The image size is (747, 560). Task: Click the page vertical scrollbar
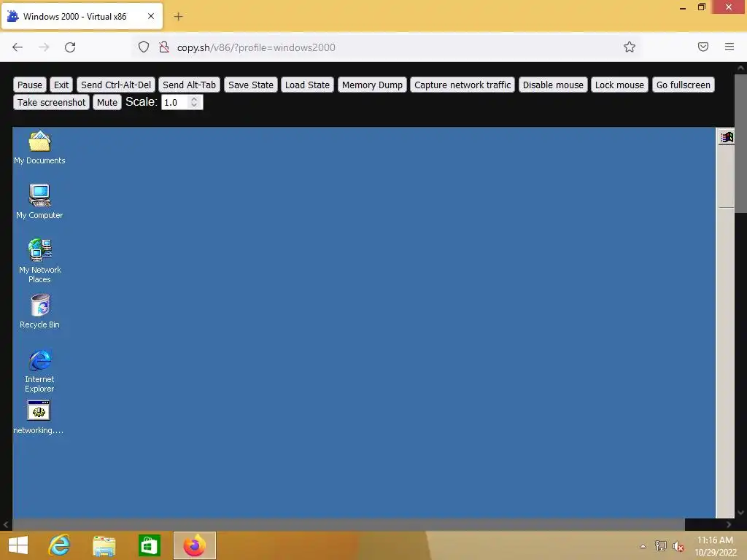(741, 144)
